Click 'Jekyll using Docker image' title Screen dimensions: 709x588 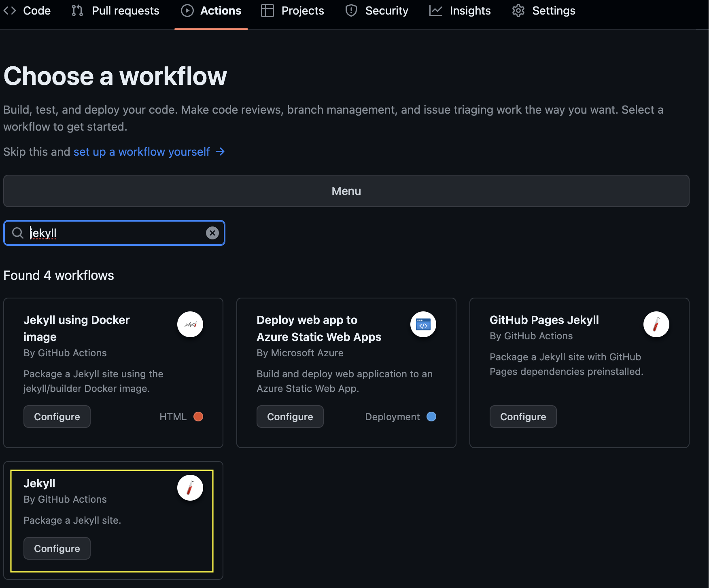76,328
